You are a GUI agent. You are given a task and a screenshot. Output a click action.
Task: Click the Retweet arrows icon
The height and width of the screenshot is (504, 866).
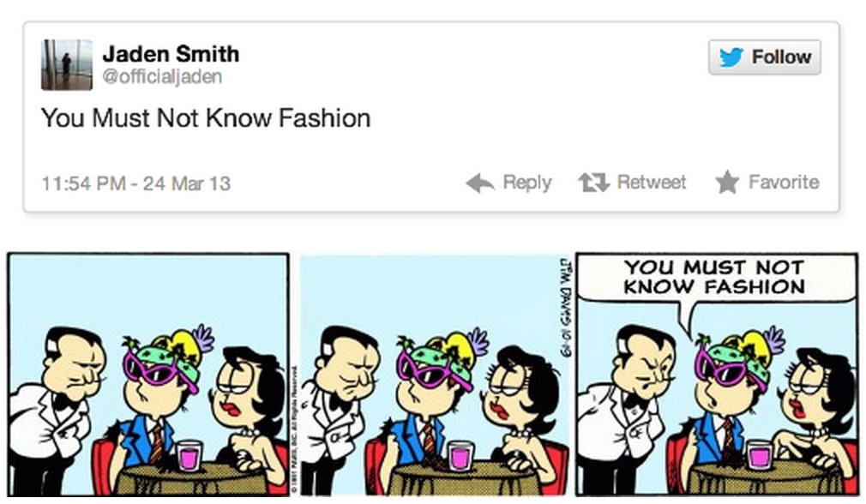tap(593, 183)
